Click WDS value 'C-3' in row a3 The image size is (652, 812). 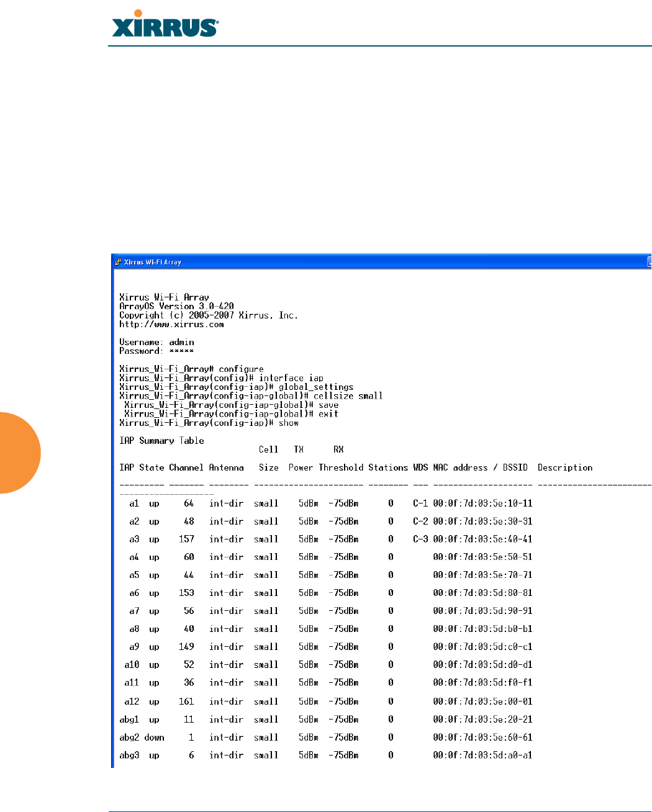coord(420,539)
